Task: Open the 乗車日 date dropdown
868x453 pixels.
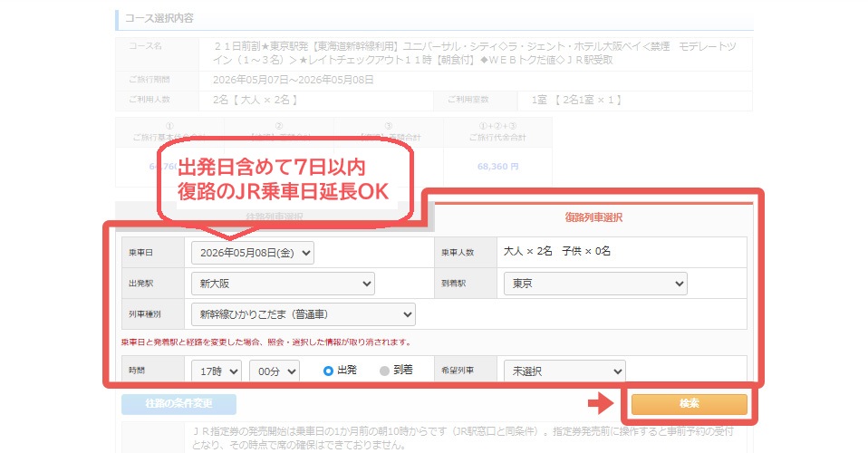Action: [253, 253]
